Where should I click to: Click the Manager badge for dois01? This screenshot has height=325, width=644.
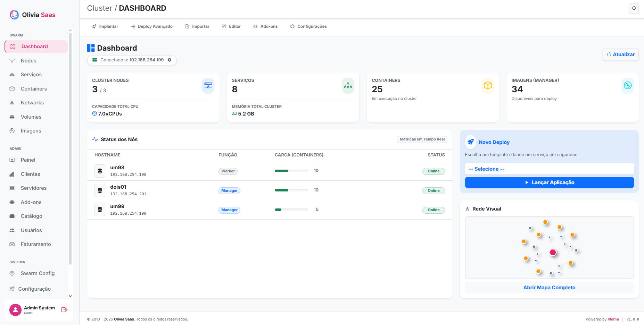tap(230, 190)
